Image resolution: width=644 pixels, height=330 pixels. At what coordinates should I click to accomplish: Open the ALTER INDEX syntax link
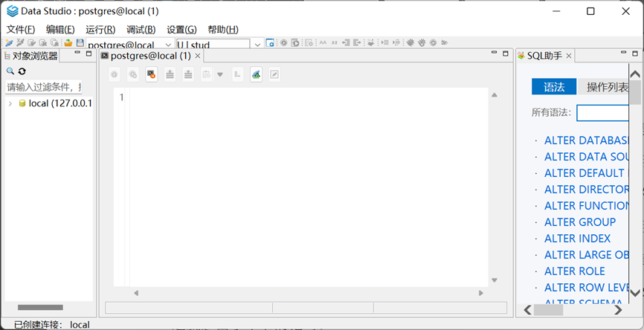578,239
